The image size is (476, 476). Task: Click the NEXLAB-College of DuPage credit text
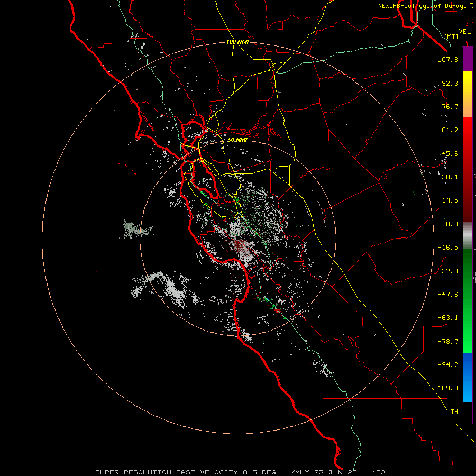click(x=425, y=6)
